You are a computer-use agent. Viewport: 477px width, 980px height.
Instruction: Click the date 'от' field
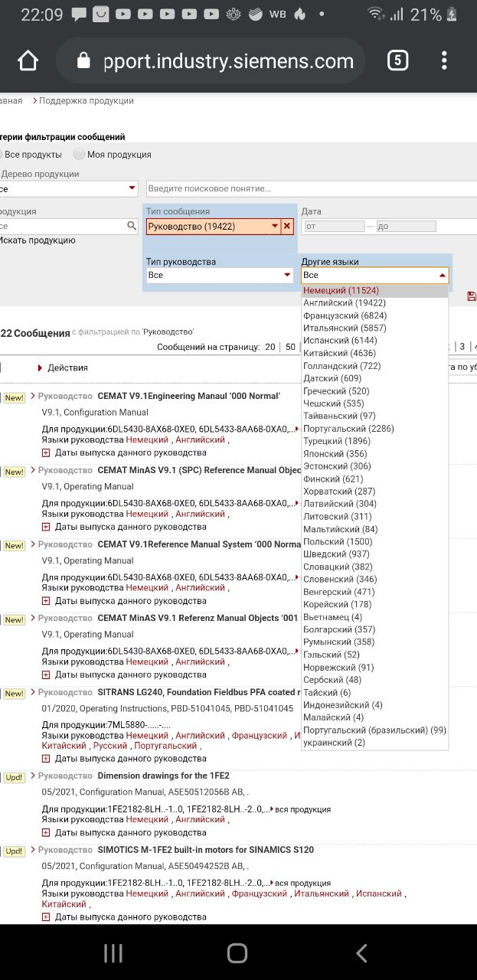tap(334, 227)
